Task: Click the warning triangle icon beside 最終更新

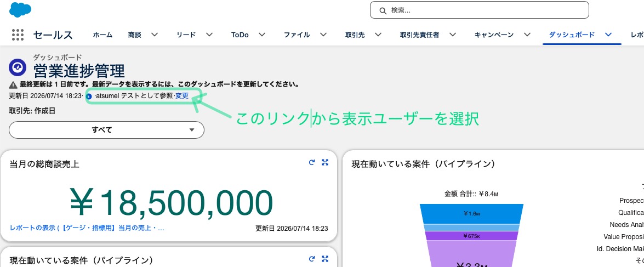Action: pyautogui.click(x=13, y=85)
